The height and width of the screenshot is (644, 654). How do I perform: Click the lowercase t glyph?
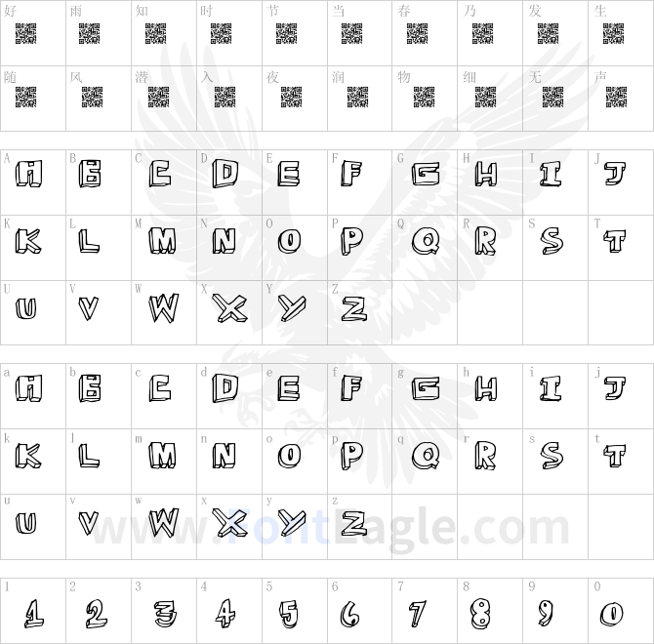pyautogui.click(x=615, y=455)
